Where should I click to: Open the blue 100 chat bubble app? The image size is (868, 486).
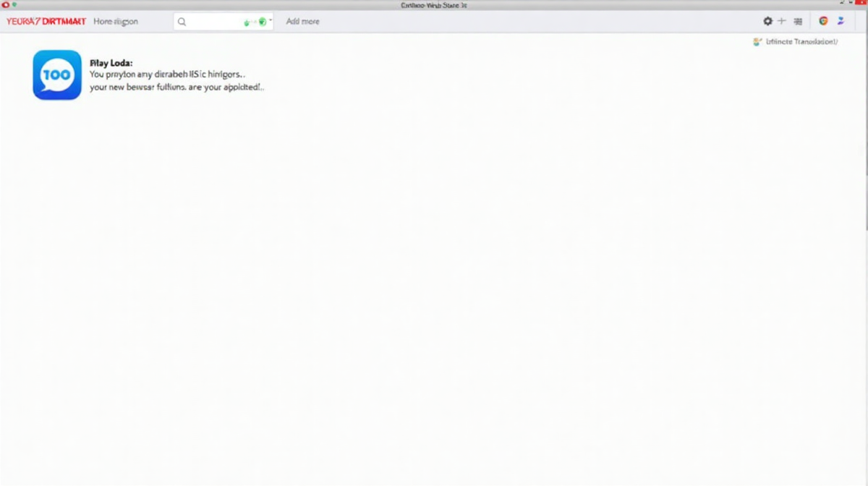57,74
